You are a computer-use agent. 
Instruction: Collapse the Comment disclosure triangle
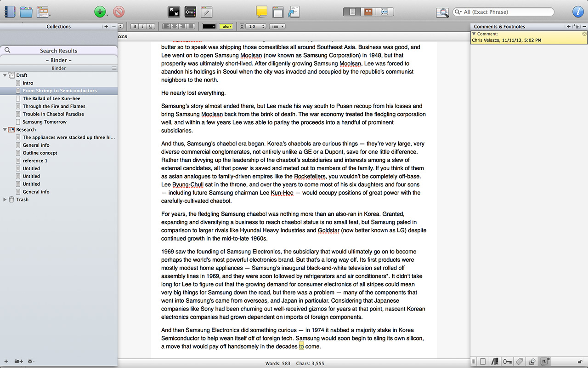pos(474,34)
